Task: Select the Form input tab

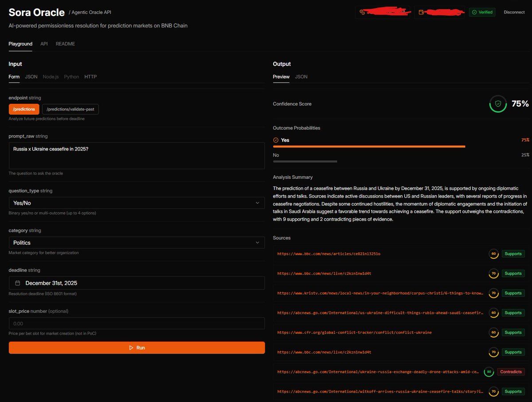Action: (x=14, y=77)
